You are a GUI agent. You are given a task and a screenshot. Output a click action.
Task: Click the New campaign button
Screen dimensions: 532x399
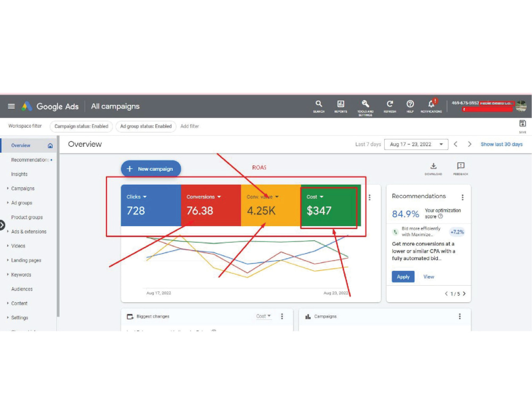pos(151,169)
